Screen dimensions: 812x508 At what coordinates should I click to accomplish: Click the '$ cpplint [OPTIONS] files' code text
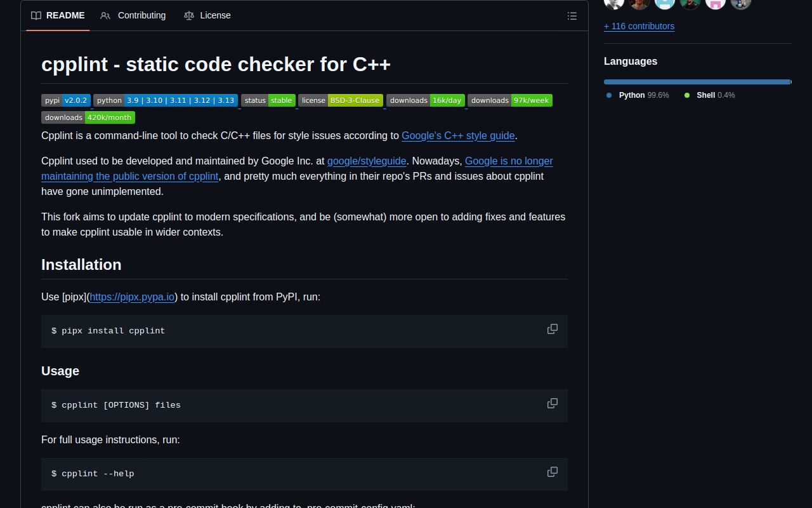point(116,405)
